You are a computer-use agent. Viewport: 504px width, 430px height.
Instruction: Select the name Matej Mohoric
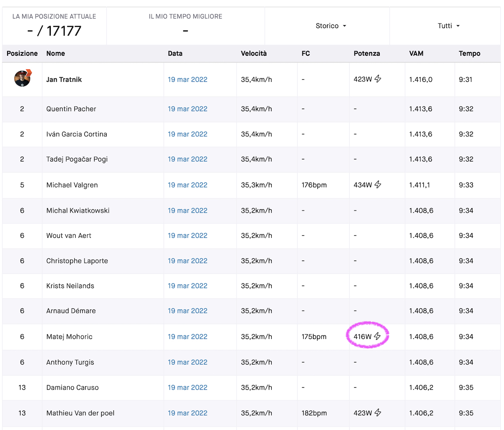[69, 337]
